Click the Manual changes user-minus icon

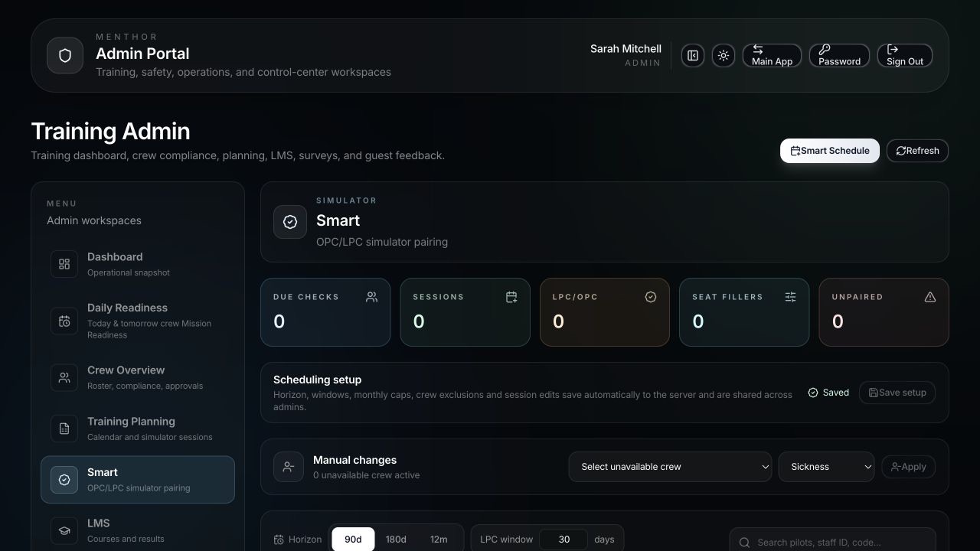289,467
